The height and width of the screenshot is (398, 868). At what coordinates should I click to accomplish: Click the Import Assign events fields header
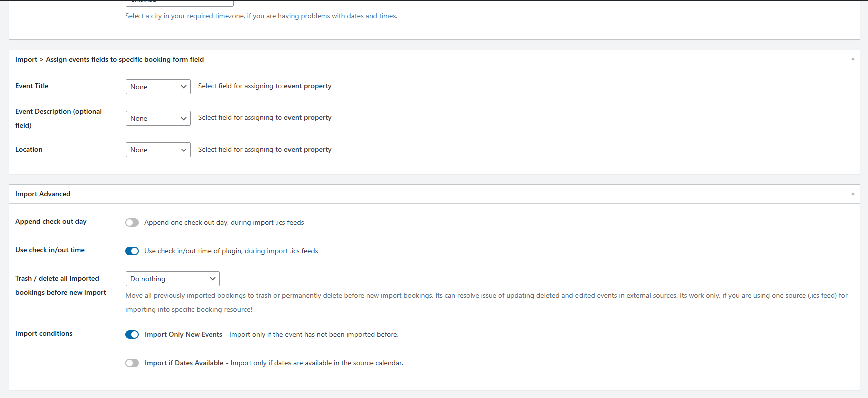click(110, 59)
